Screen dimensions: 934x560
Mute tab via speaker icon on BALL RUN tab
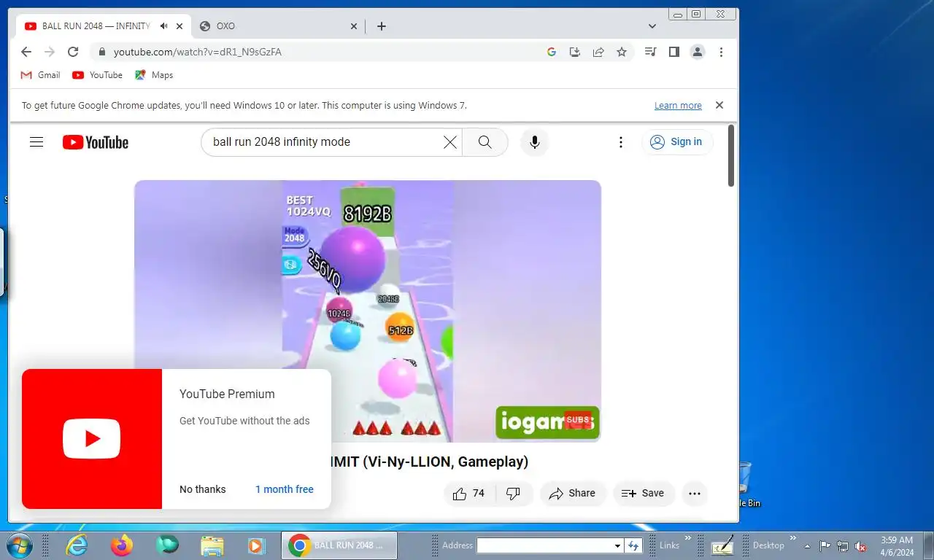(x=163, y=26)
